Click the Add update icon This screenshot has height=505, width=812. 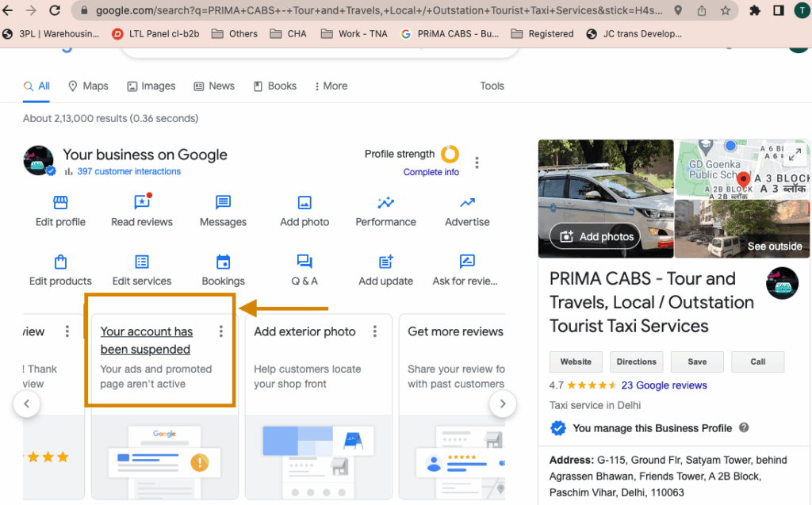click(385, 262)
